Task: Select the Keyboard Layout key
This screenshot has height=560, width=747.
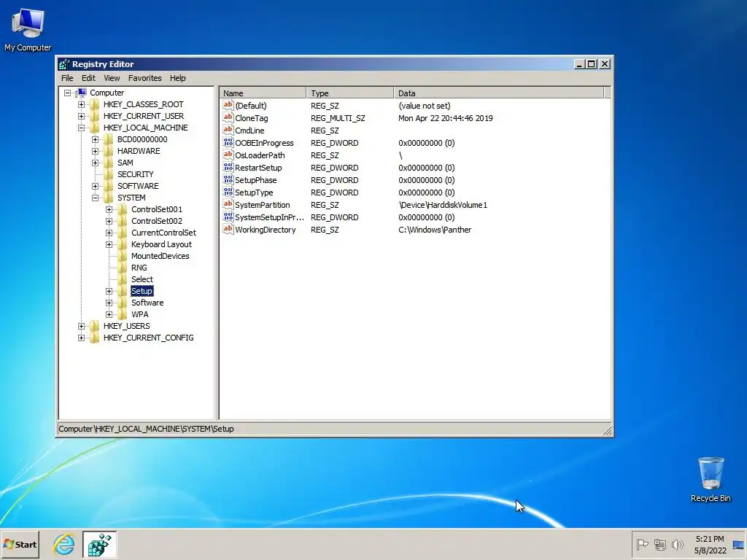Action: click(161, 244)
